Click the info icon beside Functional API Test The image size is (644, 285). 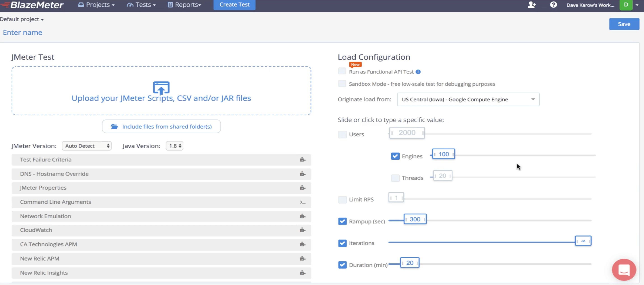(x=418, y=72)
